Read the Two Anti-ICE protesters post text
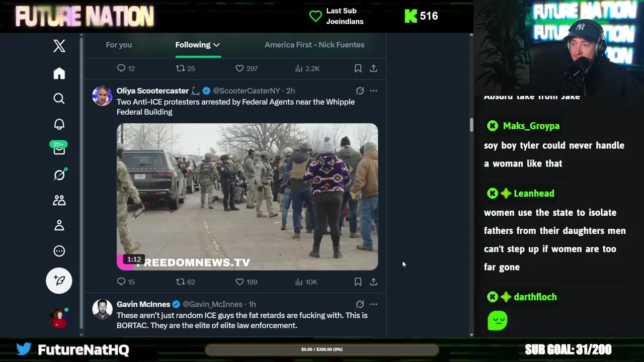This screenshot has height=362, width=644. point(235,107)
